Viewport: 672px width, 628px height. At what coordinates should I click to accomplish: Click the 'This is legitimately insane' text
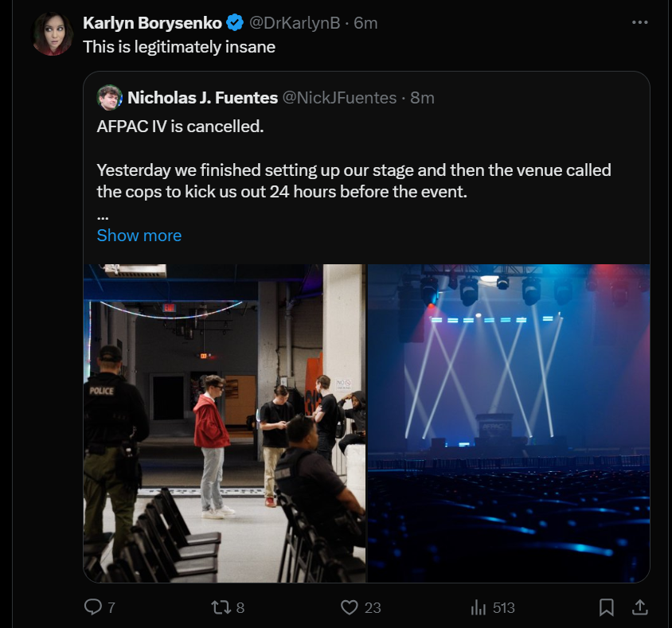coord(179,47)
